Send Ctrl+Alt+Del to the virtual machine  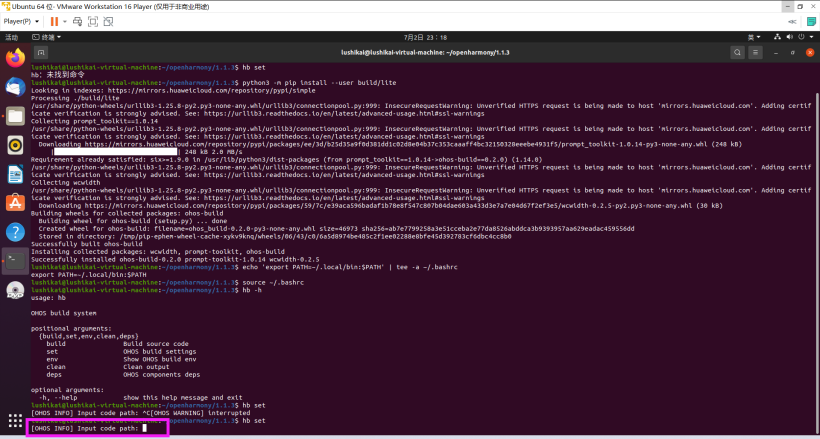point(77,21)
